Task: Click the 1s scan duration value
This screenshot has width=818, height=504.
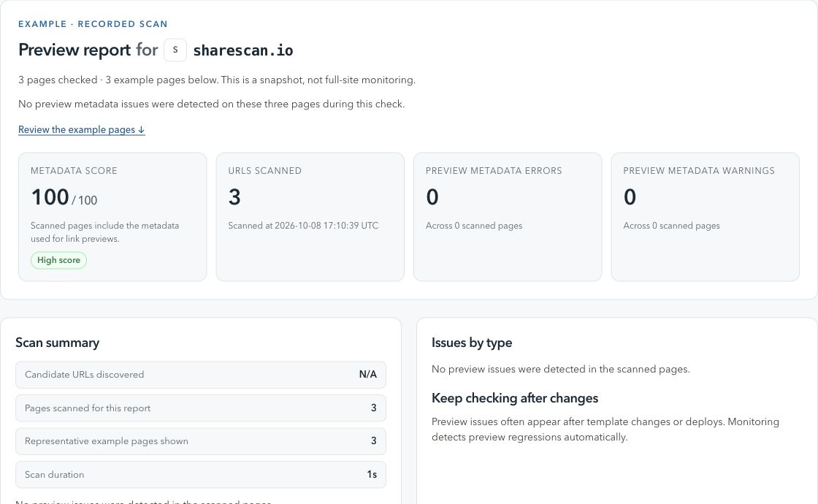Action: [372, 474]
